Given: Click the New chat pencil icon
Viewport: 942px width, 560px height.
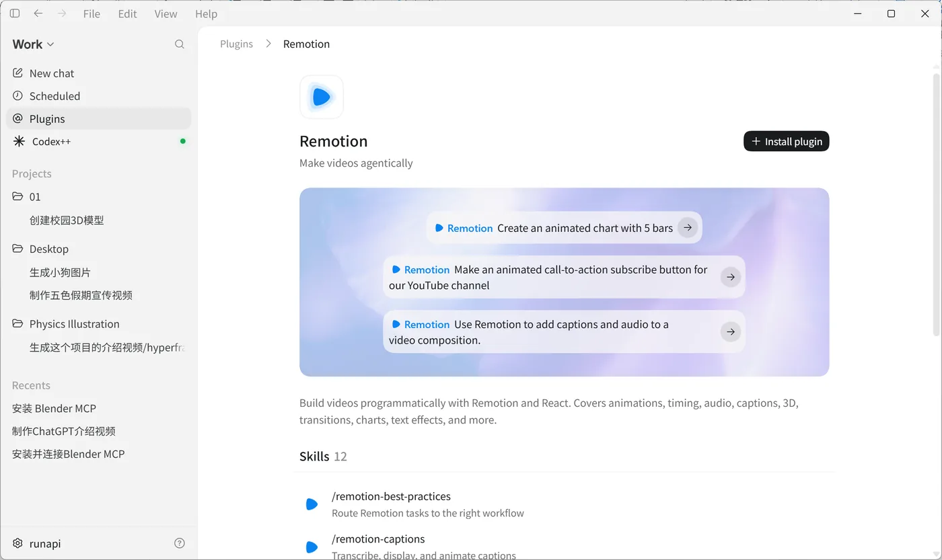Looking at the screenshot, I should (18, 73).
